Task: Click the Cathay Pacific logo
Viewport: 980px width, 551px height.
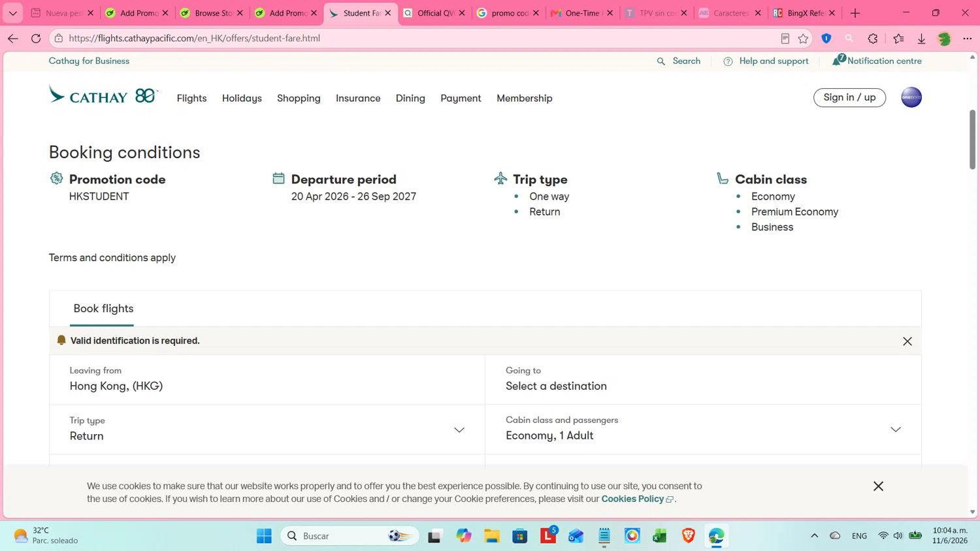Action: (103, 95)
